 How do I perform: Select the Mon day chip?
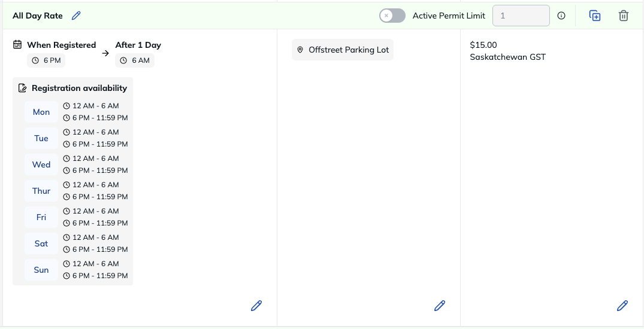pyautogui.click(x=41, y=112)
